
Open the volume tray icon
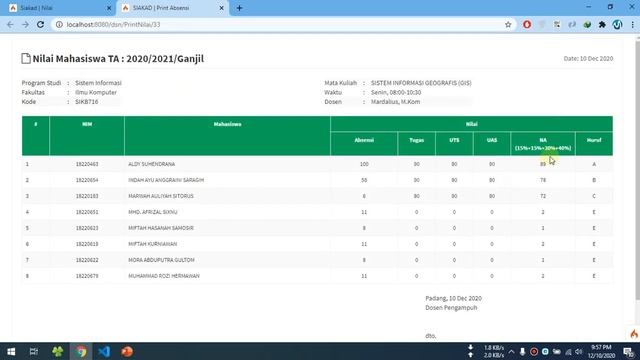[578, 351]
